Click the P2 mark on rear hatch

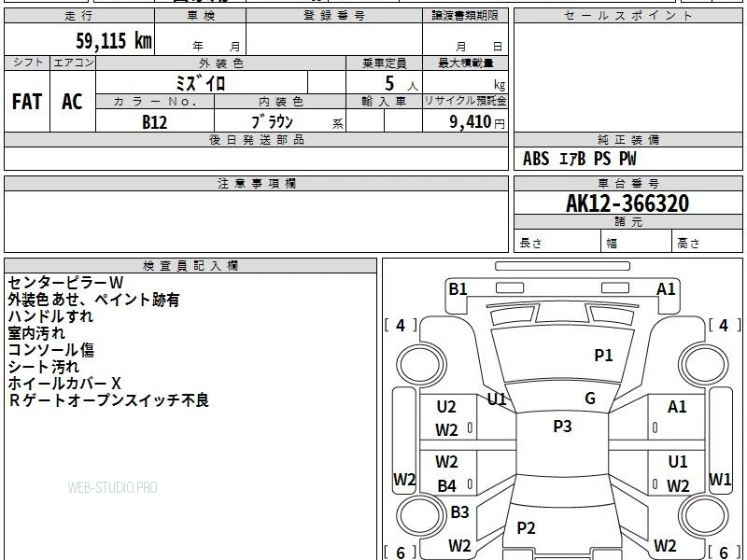(527, 528)
